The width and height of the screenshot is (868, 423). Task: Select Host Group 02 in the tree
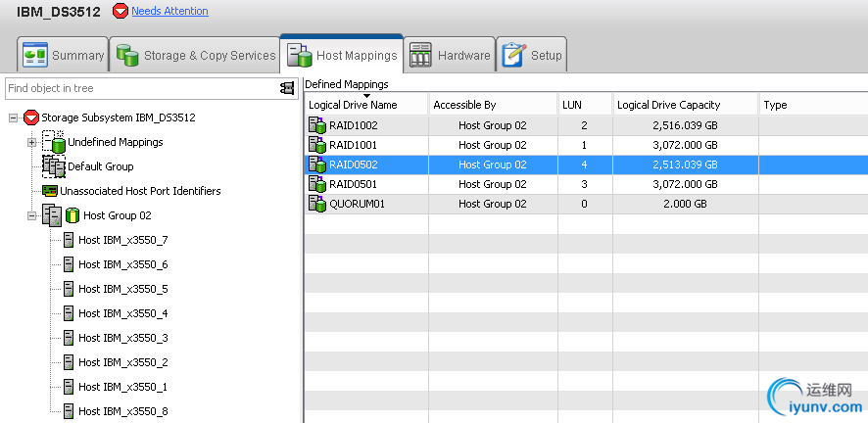(x=117, y=215)
